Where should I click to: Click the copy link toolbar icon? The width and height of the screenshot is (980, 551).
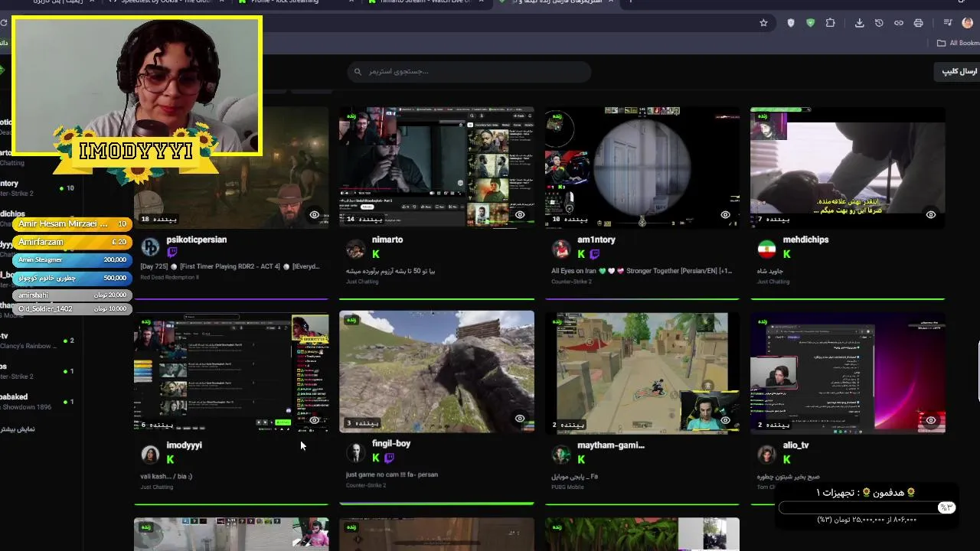(x=899, y=23)
